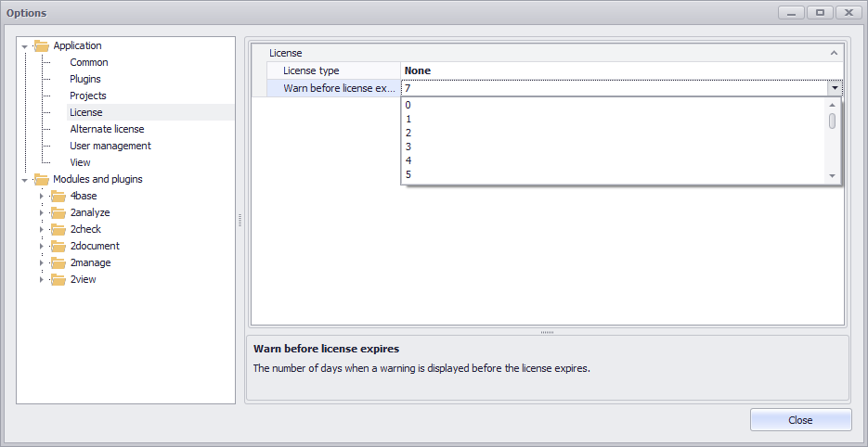The height and width of the screenshot is (447, 868).
Task: Click the Application folder icon
Action: tap(42, 45)
